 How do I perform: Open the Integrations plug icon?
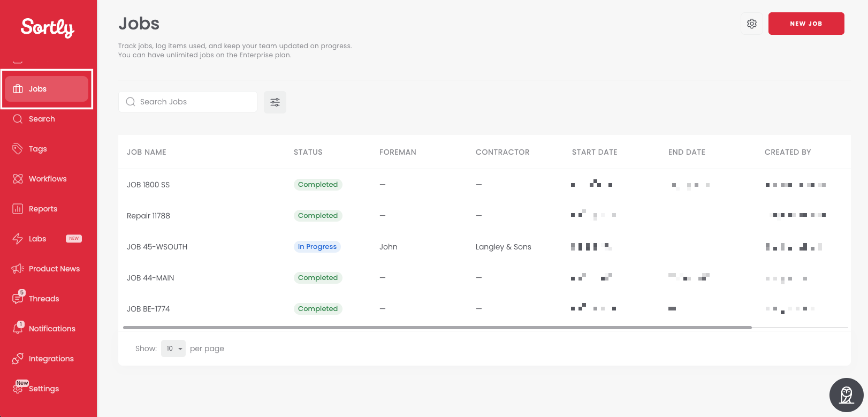(x=18, y=359)
